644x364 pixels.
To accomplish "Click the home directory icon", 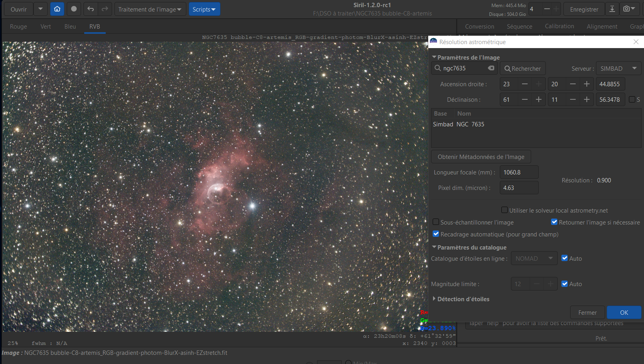I will point(57,9).
